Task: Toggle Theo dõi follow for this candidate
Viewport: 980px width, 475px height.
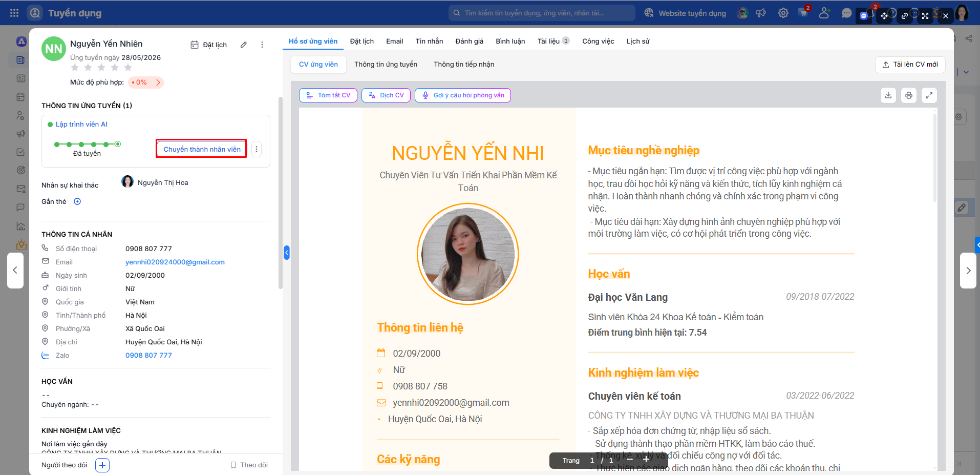Action: click(249, 465)
